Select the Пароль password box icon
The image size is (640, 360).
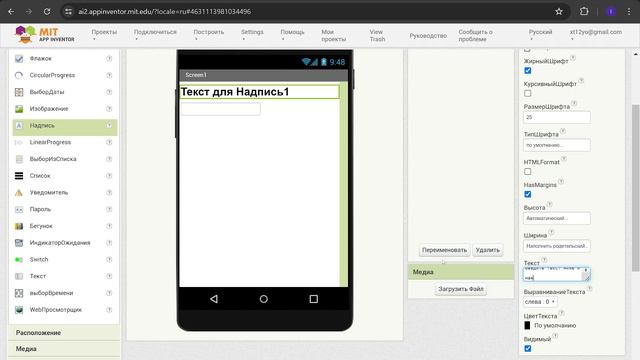point(19,209)
